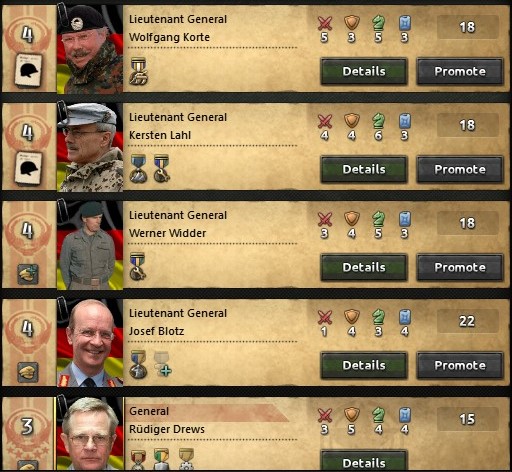This screenshot has height=472, width=512.
Task: Click Kersten Lahl's helmet card icon
Action: 28,168
